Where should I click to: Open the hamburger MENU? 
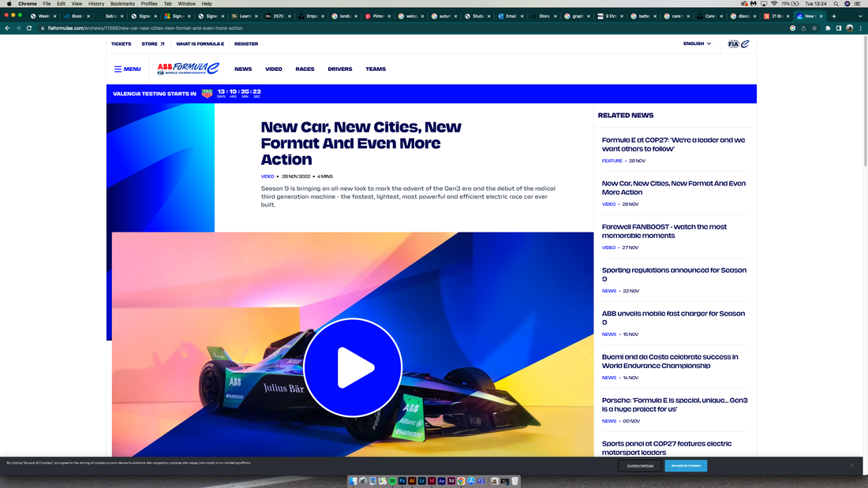(x=127, y=69)
